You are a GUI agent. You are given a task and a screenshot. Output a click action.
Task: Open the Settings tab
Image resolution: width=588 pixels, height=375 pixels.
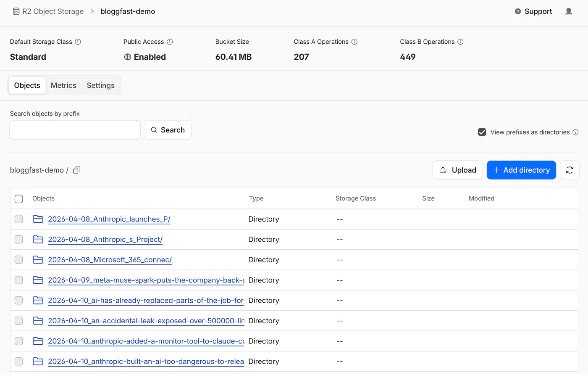pos(101,85)
